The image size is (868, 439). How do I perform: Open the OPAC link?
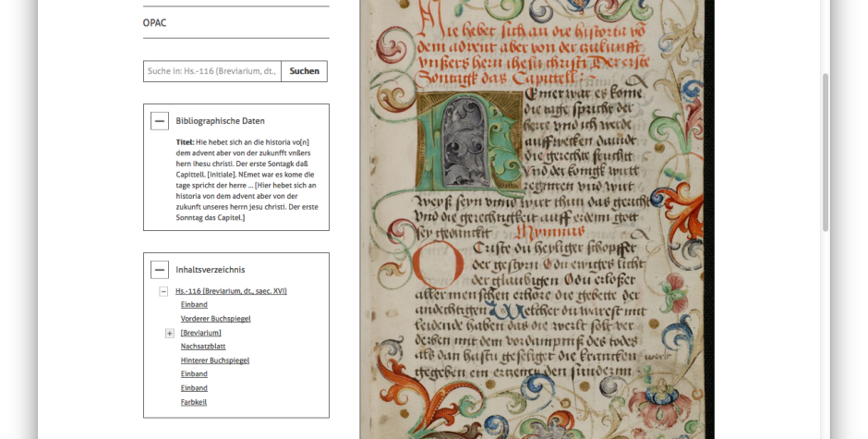pos(154,23)
